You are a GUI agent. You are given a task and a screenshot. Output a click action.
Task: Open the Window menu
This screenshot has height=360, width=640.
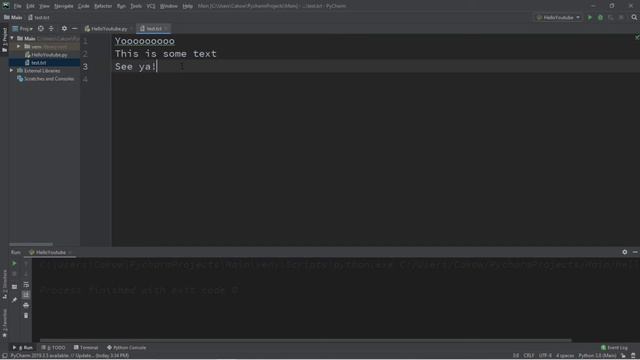(x=169, y=6)
